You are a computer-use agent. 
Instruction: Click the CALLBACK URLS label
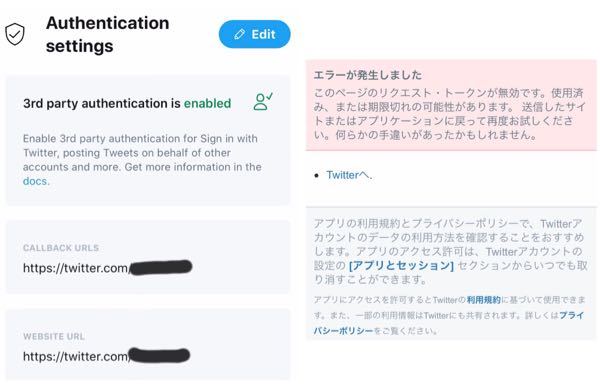coord(61,248)
